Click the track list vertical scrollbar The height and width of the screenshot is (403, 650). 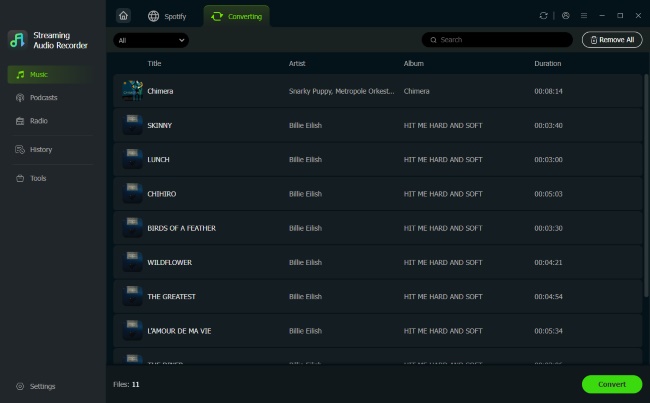pos(645,185)
